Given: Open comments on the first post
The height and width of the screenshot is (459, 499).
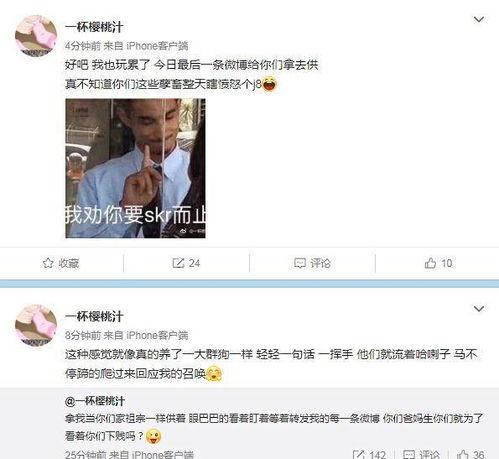Looking at the screenshot, I should point(312,263).
